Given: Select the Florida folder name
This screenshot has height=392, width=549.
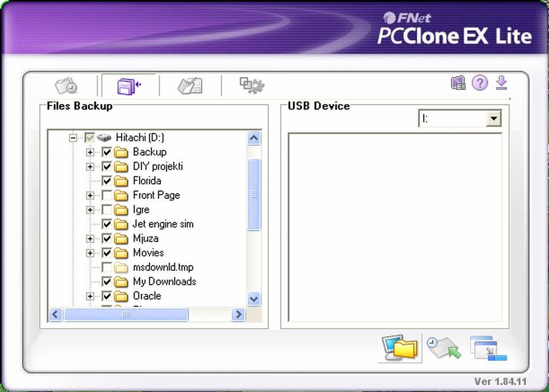Looking at the screenshot, I should (x=147, y=181).
